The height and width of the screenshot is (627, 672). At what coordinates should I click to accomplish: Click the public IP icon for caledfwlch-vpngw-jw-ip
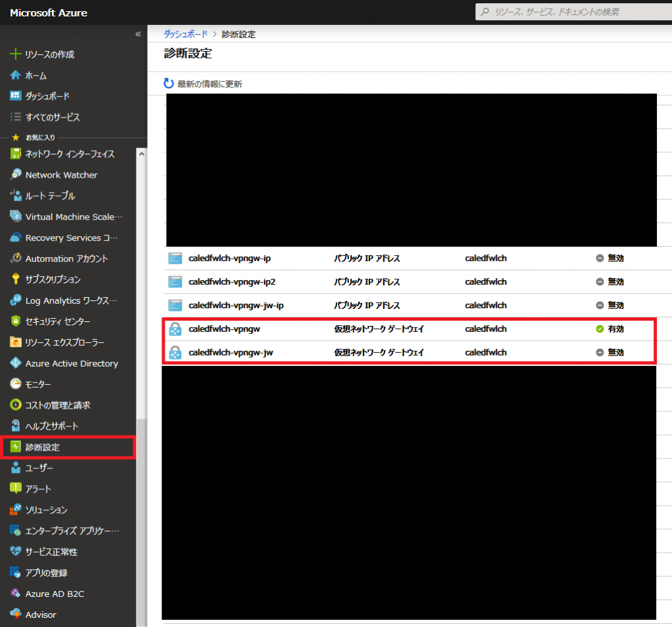tap(175, 306)
